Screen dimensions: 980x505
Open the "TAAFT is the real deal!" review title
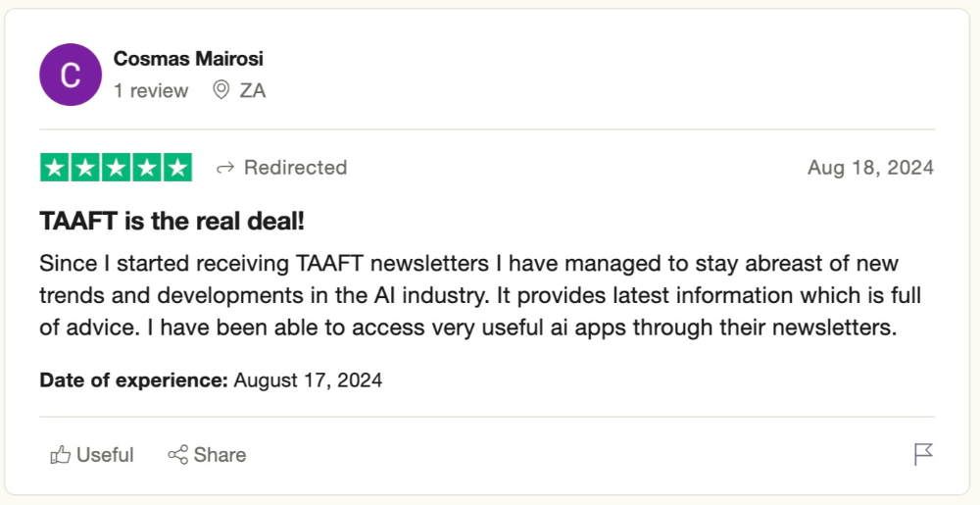pyautogui.click(x=172, y=222)
